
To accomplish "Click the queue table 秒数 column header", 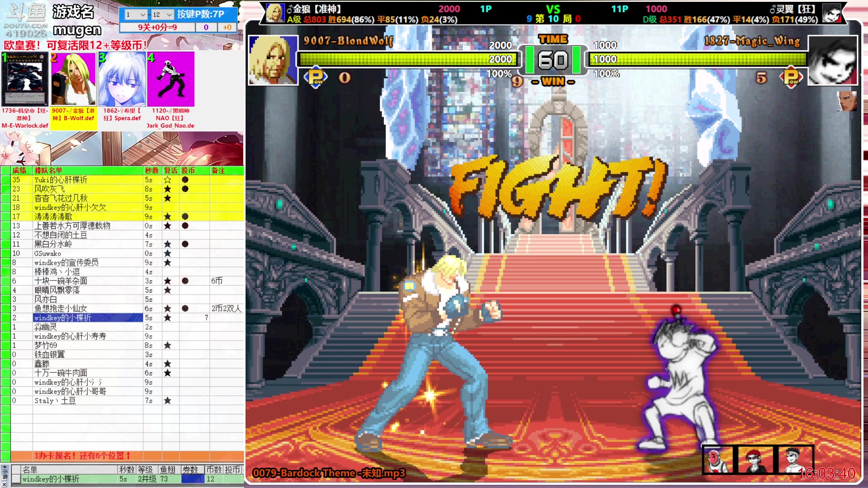I will coord(151,170).
